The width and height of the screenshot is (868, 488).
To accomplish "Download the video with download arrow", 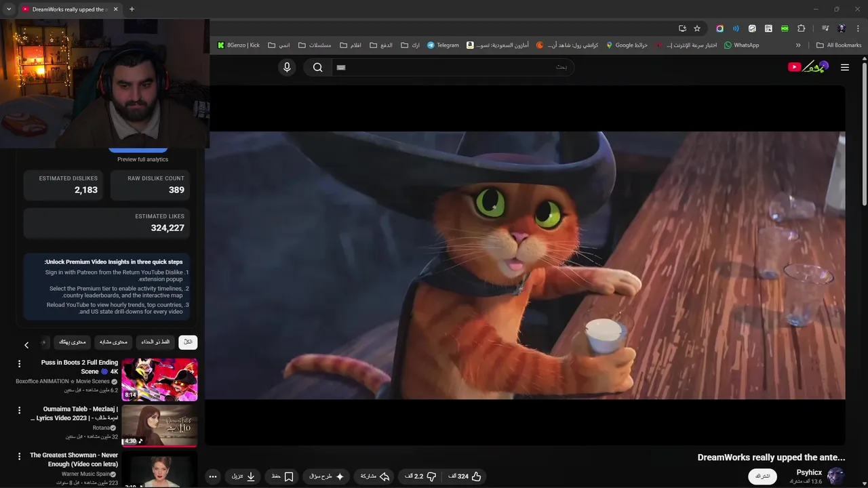I will coord(243,476).
